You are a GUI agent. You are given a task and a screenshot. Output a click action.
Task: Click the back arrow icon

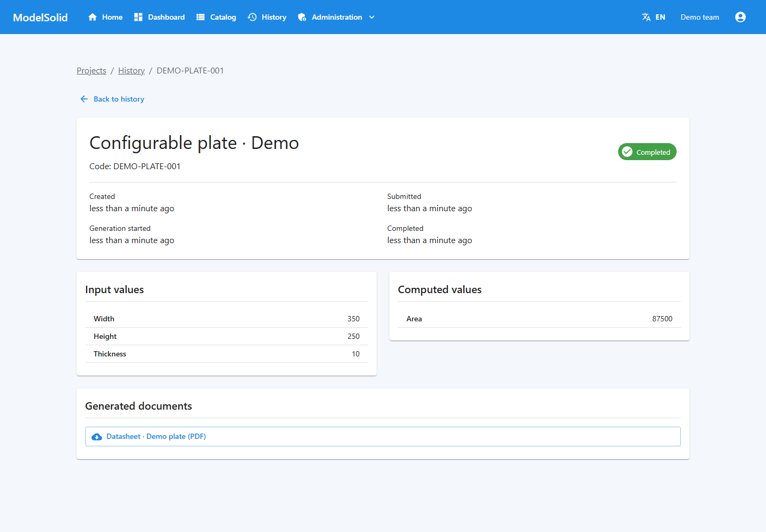click(84, 99)
